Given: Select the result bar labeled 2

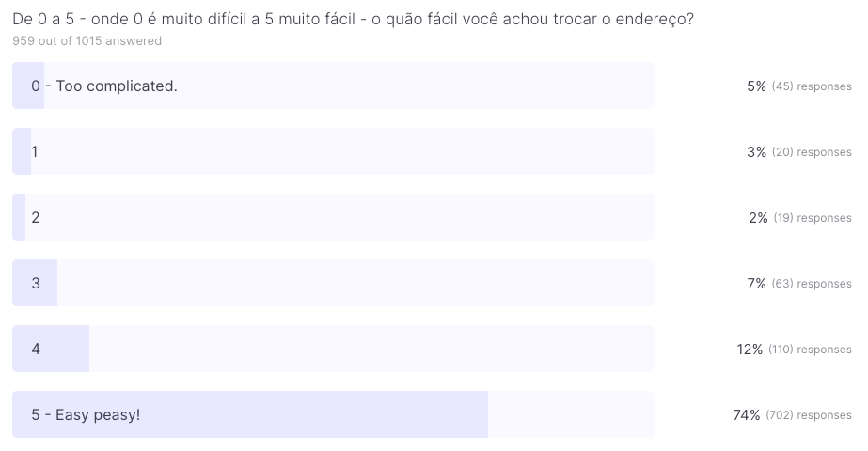Looking at the screenshot, I should click(x=333, y=217).
